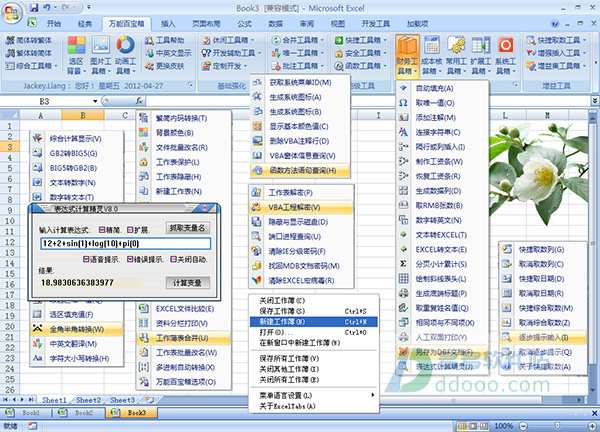Switch to the 开发工具 ribbon tab
The image size is (600, 432).
pos(376,24)
